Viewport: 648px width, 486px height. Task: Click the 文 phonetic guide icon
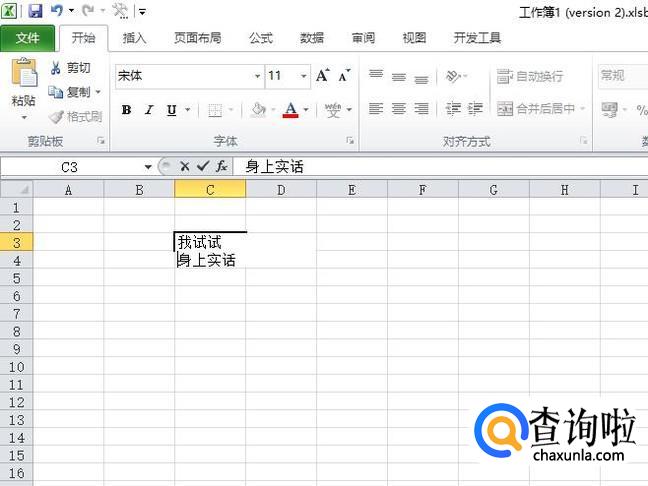pos(333,110)
